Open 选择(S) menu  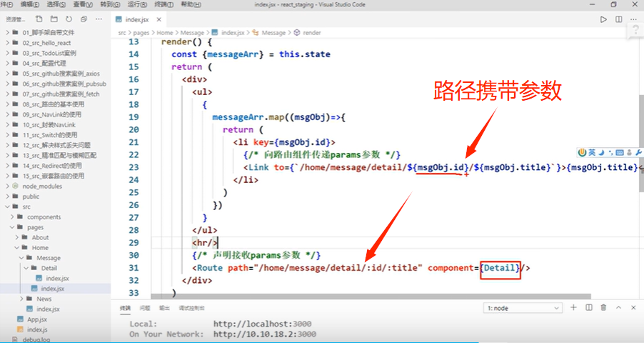pyautogui.click(x=56, y=4)
